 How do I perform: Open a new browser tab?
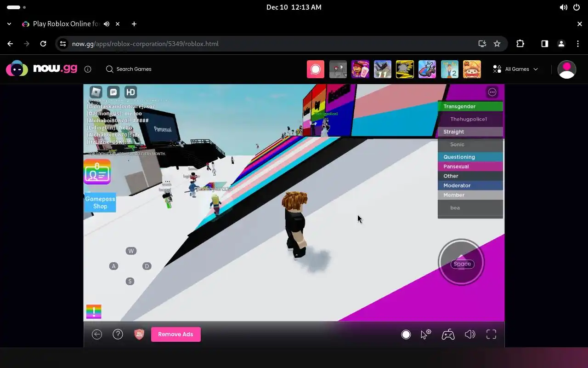134,24
